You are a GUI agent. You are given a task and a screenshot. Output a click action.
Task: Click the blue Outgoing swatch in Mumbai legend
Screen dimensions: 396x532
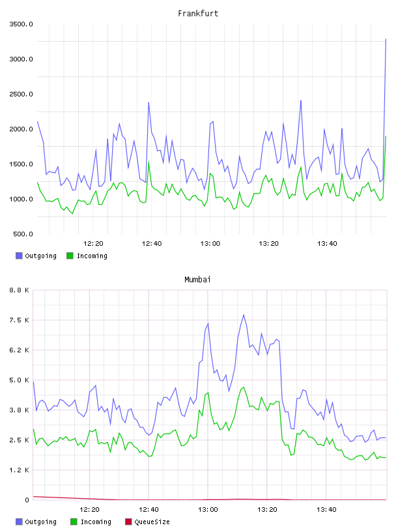pyautogui.click(x=19, y=522)
